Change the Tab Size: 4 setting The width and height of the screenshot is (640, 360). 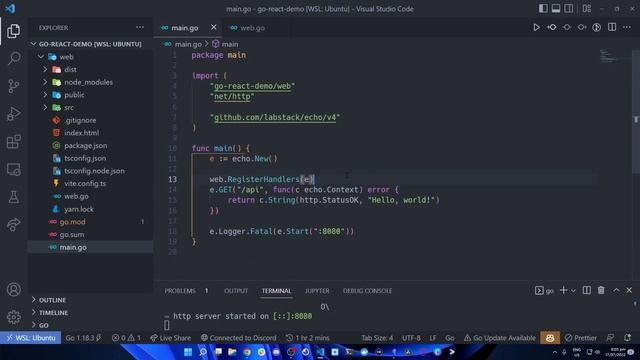tap(377, 338)
